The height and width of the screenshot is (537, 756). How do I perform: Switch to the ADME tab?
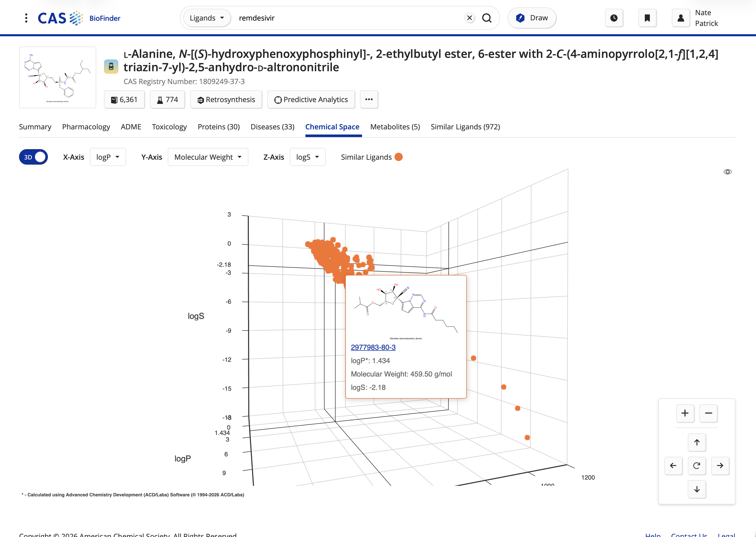tap(131, 127)
